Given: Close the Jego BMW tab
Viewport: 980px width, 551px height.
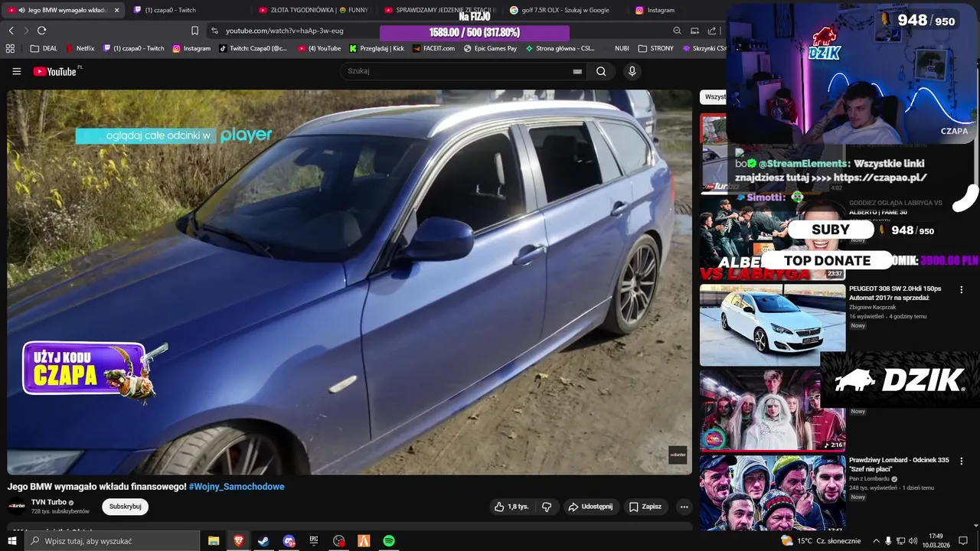Looking at the screenshot, I should tap(116, 10).
